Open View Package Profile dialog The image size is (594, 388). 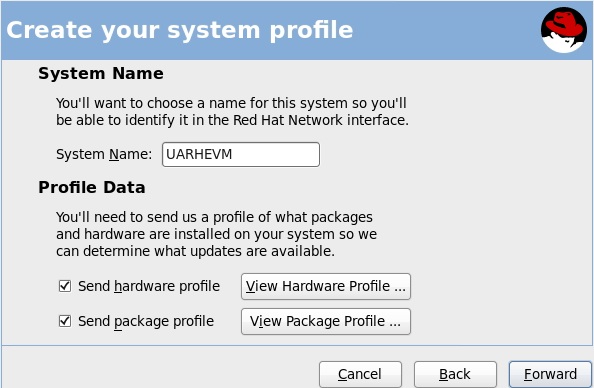pos(326,321)
